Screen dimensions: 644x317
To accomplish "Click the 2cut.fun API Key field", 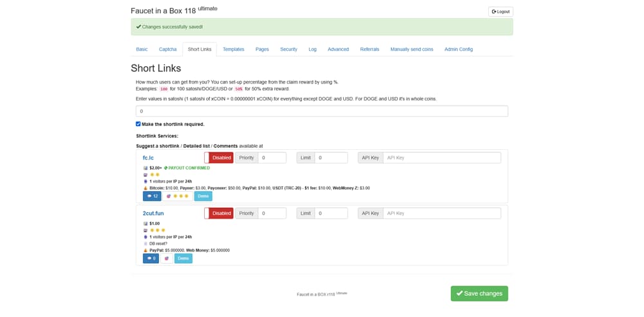I will coord(442,213).
